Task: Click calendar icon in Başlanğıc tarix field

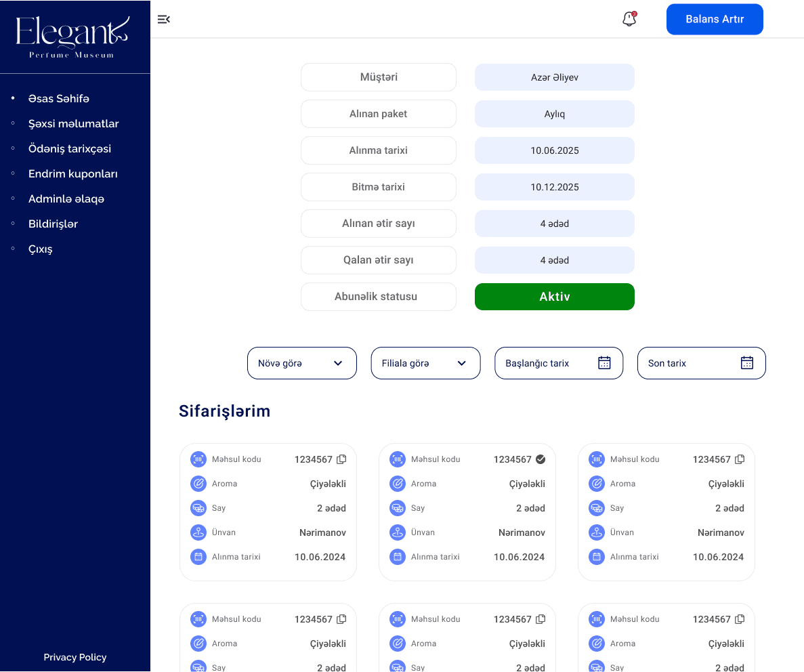Action: tap(604, 363)
